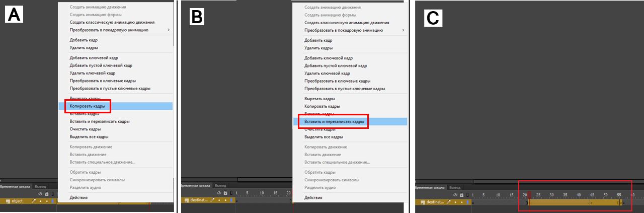
Task: Expand 'Преобразовать в покадровую анимацию' submenu in panel B
Action: 351,30
